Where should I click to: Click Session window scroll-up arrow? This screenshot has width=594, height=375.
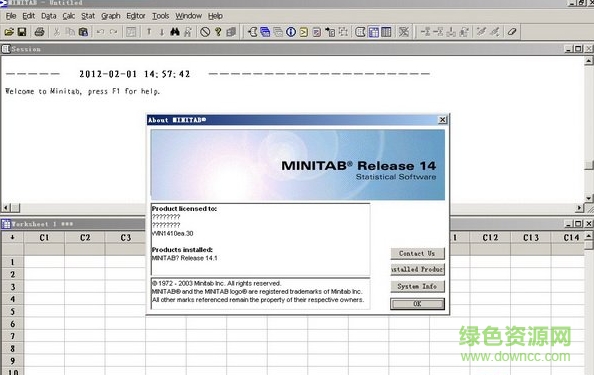click(x=589, y=61)
